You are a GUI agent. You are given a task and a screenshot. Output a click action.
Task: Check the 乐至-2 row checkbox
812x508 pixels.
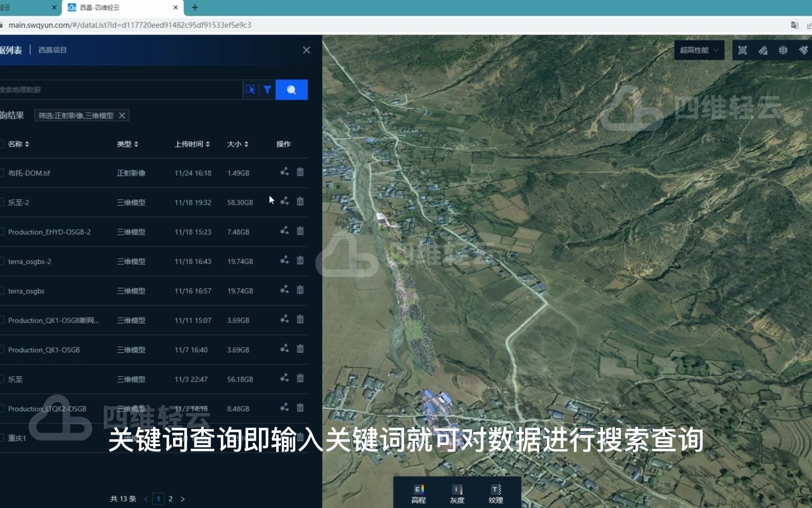[1, 202]
